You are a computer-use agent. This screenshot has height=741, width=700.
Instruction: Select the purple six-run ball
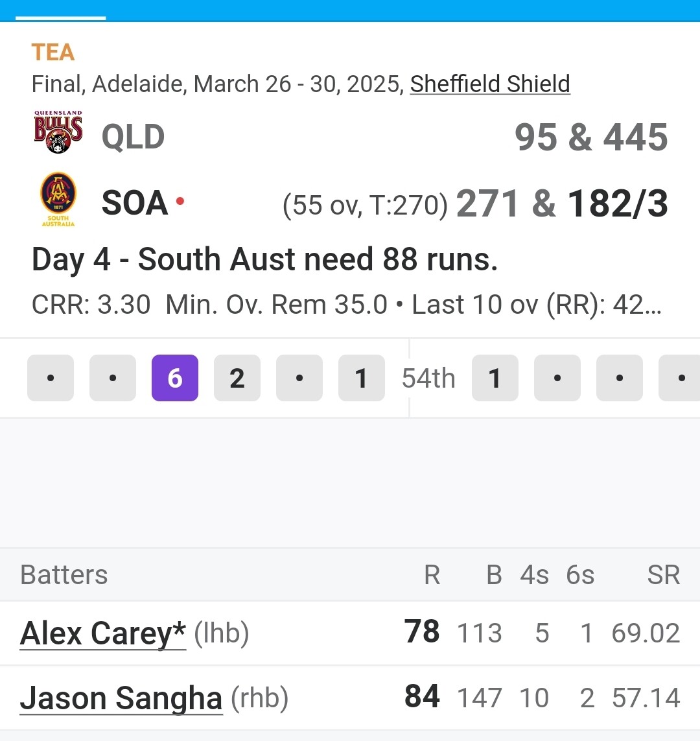tap(175, 378)
